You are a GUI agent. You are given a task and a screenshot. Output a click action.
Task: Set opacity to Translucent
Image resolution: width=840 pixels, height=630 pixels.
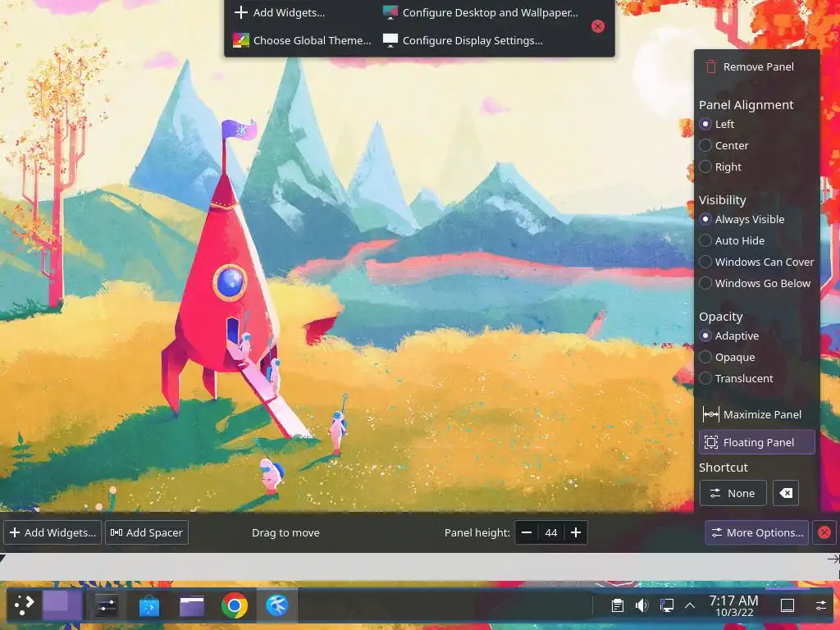pos(736,379)
